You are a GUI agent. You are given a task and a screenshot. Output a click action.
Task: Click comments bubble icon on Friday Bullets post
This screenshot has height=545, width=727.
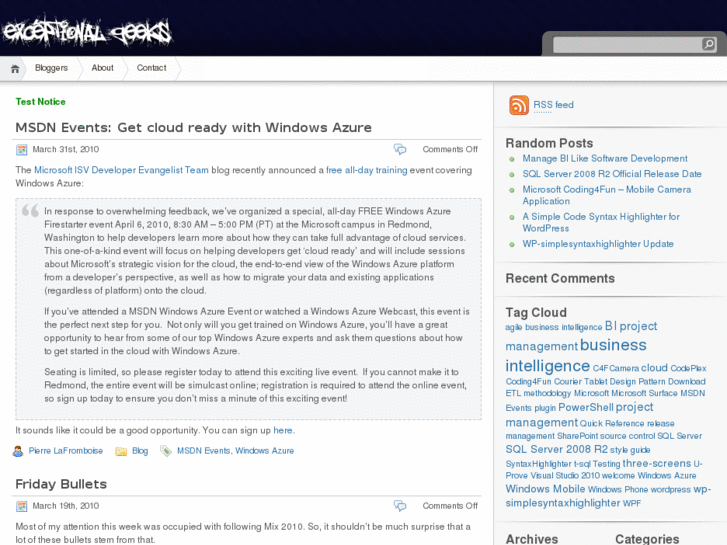click(400, 506)
